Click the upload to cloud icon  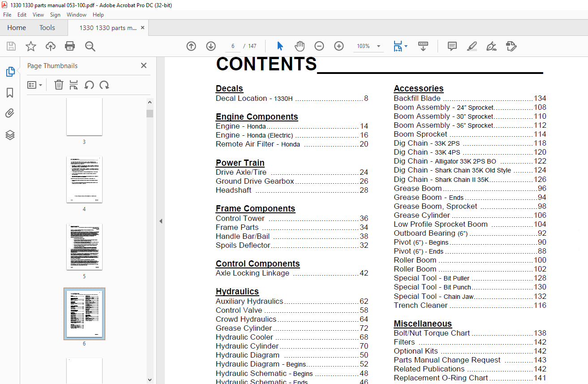(51, 46)
